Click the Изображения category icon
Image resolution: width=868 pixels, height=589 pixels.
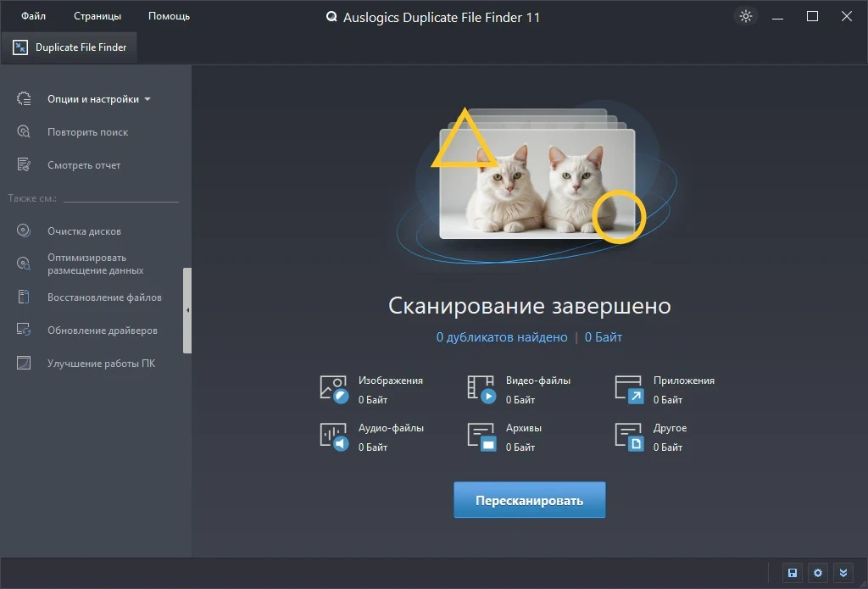tap(334, 390)
